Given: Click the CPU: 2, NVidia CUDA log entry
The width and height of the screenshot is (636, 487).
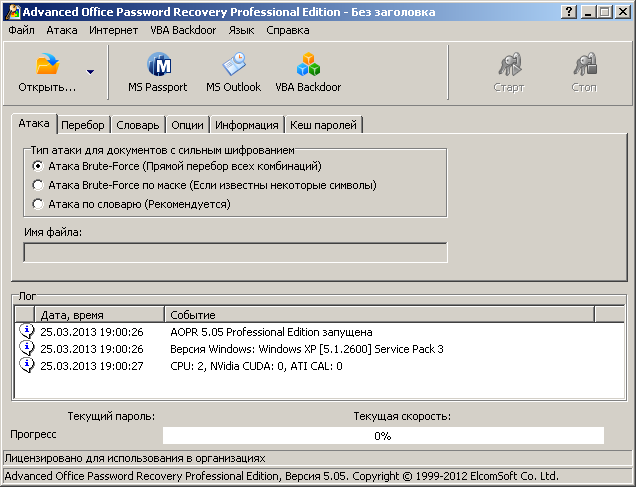Looking at the screenshot, I should (x=256, y=366).
